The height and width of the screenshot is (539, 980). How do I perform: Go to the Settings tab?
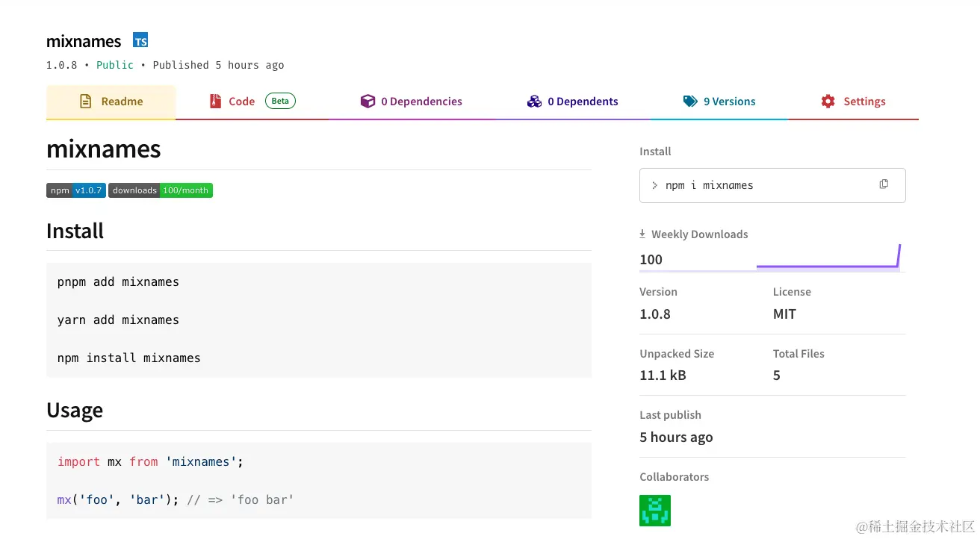(853, 102)
